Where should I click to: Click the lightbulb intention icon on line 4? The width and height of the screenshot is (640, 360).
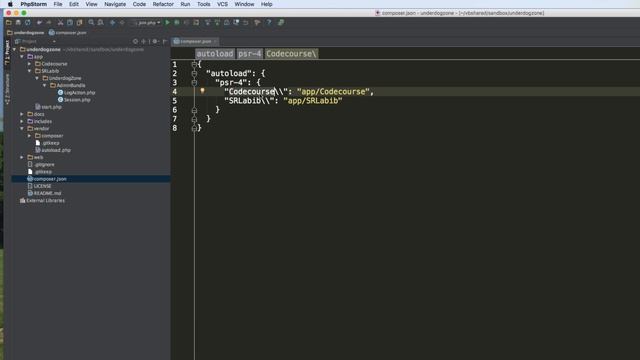point(202,91)
